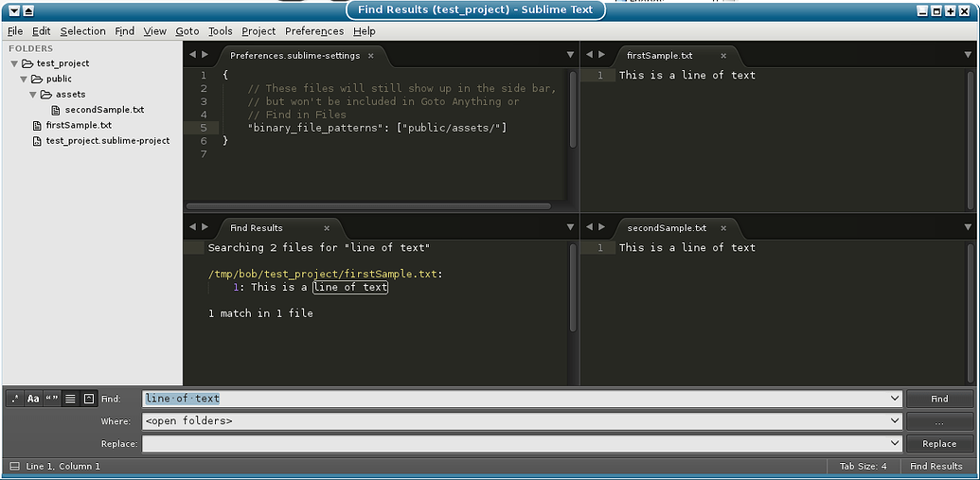This screenshot has height=480, width=980.
Task: Click the Where input field
Action: click(x=523, y=421)
